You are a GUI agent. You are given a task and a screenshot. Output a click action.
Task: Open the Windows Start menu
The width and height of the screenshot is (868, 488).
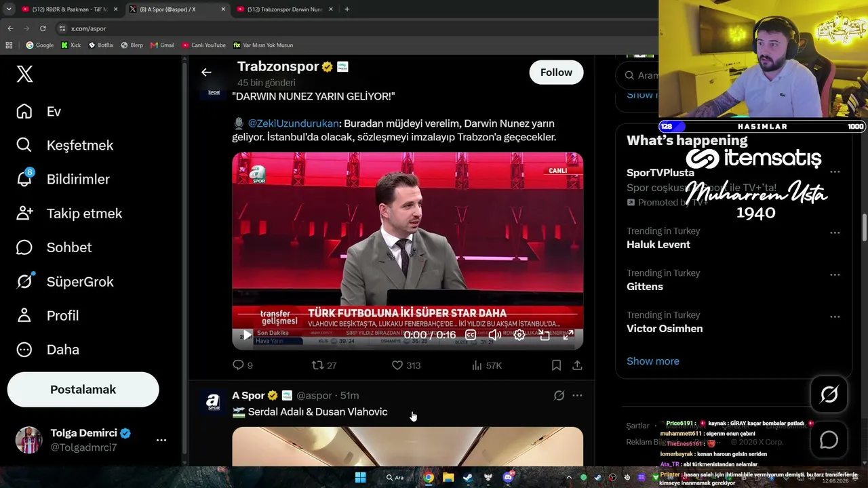tap(361, 477)
